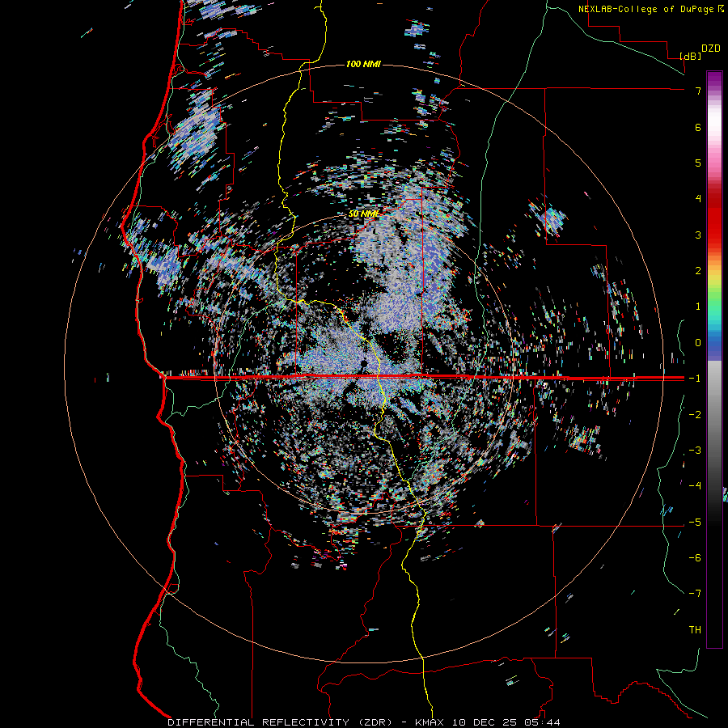Click the 3 dB scale label

[698, 235]
